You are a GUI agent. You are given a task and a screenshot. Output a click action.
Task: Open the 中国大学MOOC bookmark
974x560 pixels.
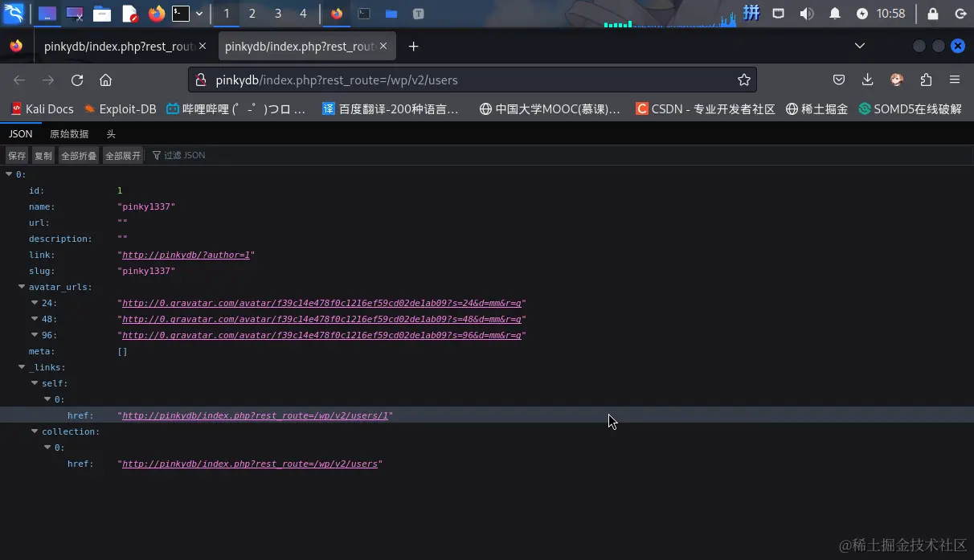point(550,108)
